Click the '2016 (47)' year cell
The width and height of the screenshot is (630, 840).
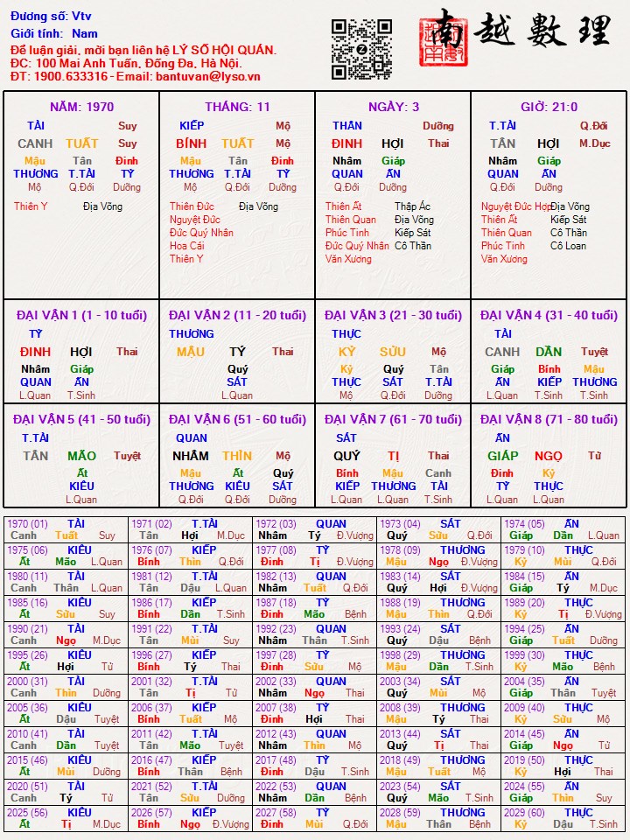(x=191, y=766)
